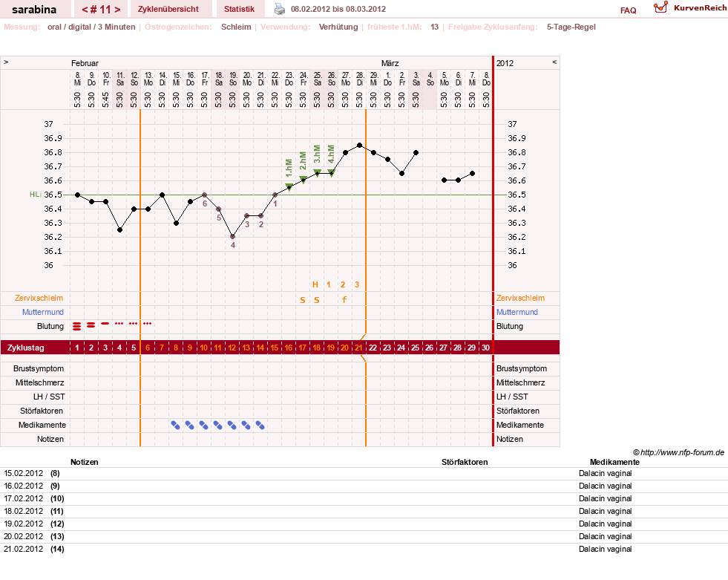Click medication pill icon on cycle day 13
The image size is (728, 580).
246,425
